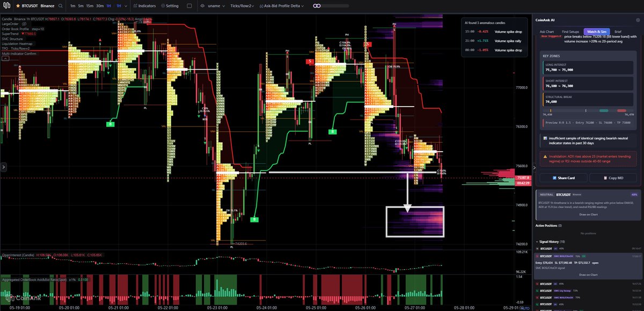Screen dimensions: 644x311
Task: Click the chart icon beside insufficient sample note
Action: [x=545, y=138]
